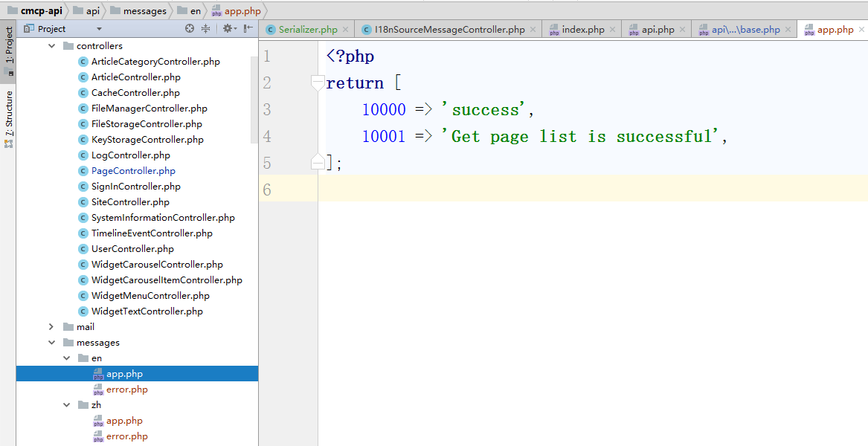Image resolution: width=868 pixels, height=446 pixels.
Task: Collapse the controllers folder
Action: (x=51, y=46)
